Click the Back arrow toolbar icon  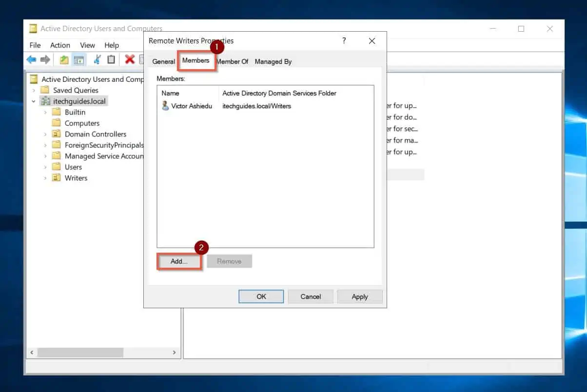click(x=31, y=59)
